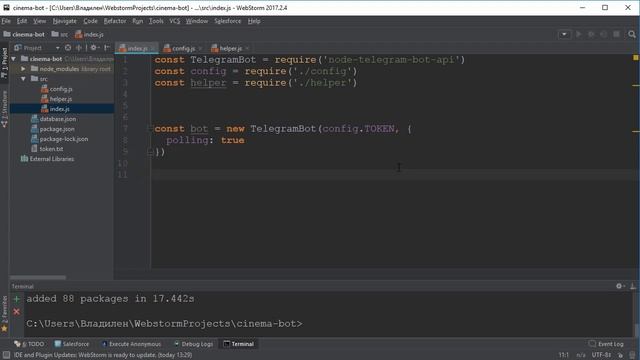Open the VCS menu
The height and width of the screenshot is (360, 640).
coord(175,21)
